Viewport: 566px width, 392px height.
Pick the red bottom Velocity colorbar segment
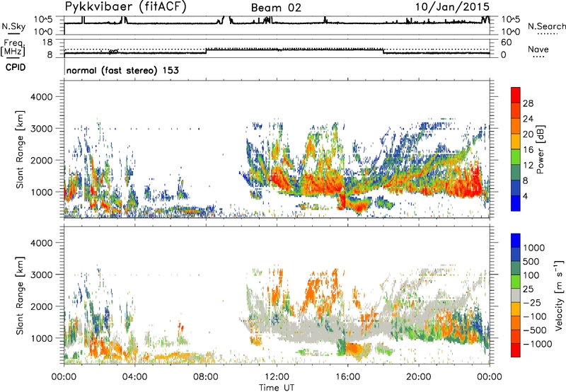[x=516, y=350]
